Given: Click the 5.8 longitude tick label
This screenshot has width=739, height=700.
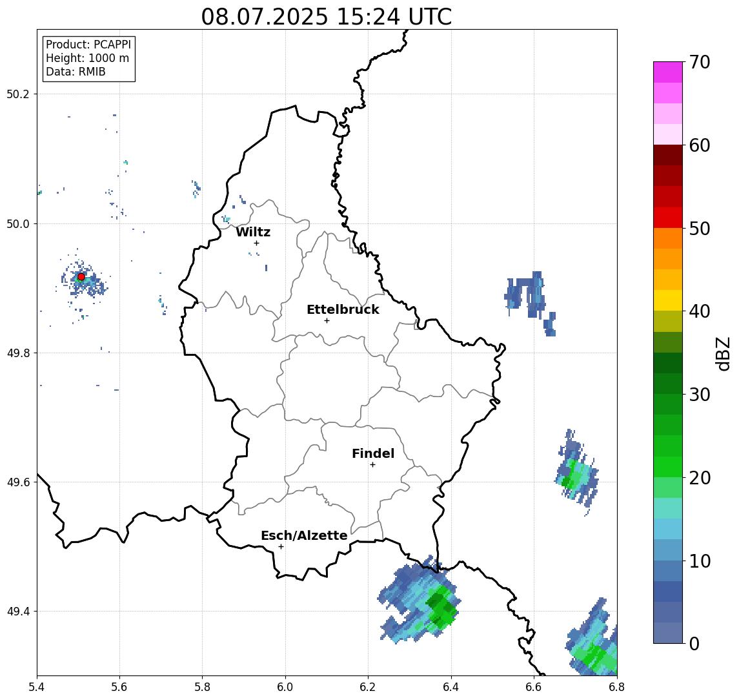Looking at the screenshot, I should 203,687.
